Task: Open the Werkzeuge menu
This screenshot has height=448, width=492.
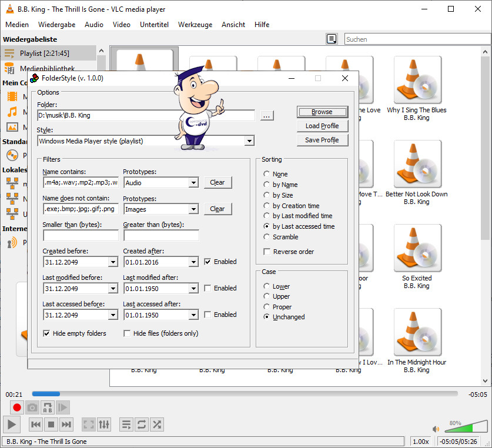Action: (x=194, y=25)
